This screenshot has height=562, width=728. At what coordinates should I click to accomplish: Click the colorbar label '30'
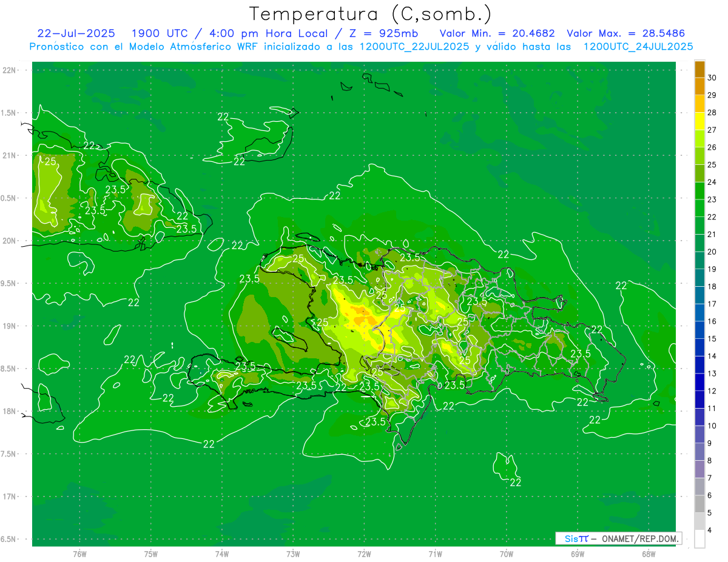pyautogui.click(x=712, y=78)
